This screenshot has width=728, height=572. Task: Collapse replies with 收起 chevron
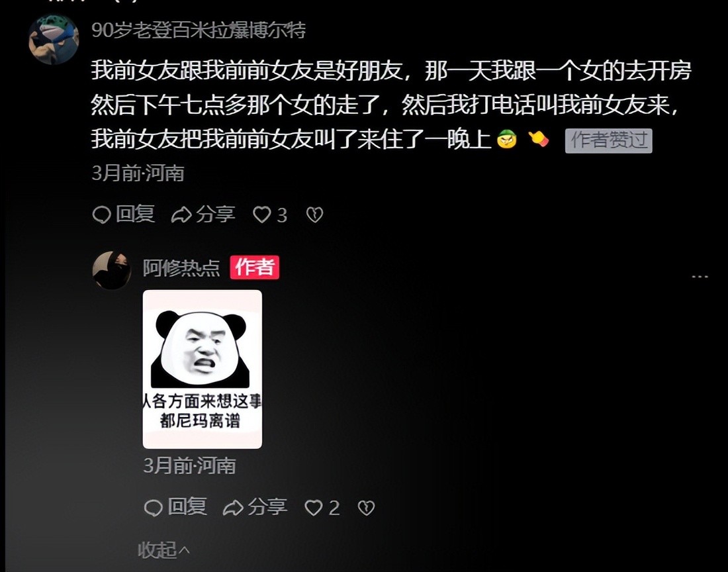[164, 550]
